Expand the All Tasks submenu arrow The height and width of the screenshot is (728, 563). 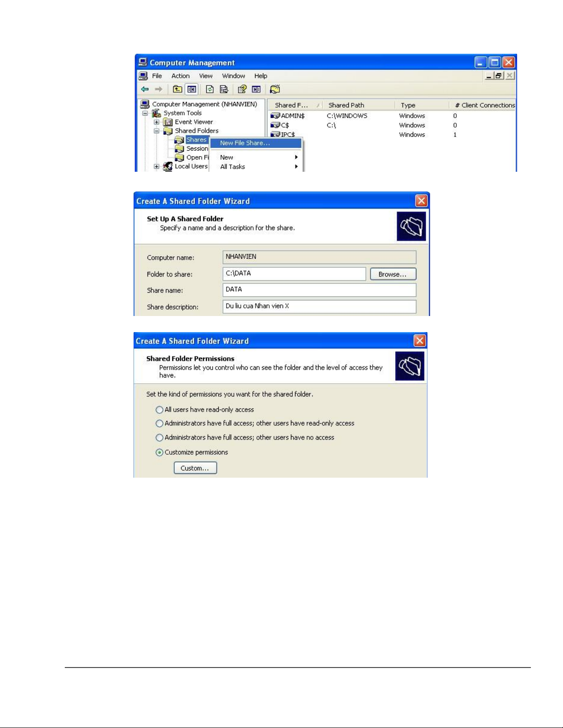[296, 167]
